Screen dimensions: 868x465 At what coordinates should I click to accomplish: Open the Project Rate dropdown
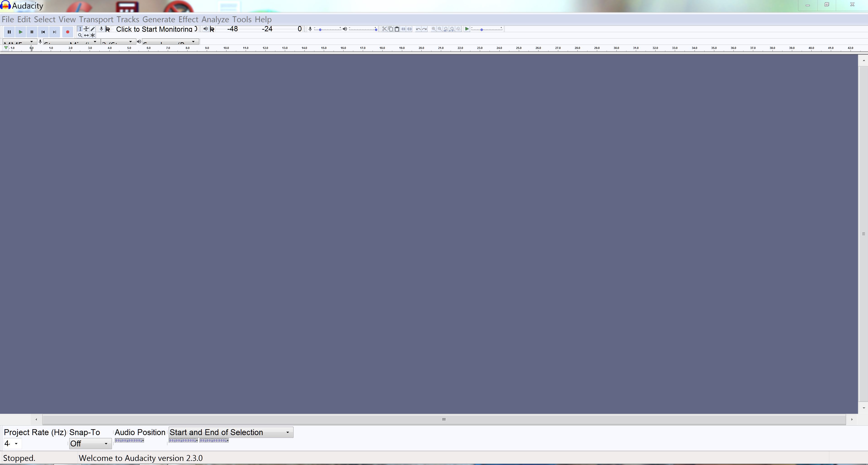pyautogui.click(x=16, y=444)
